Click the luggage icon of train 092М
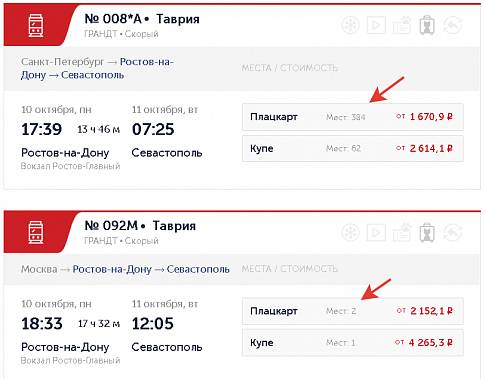Screen dimensions: 485x379 tap(427, 232)
